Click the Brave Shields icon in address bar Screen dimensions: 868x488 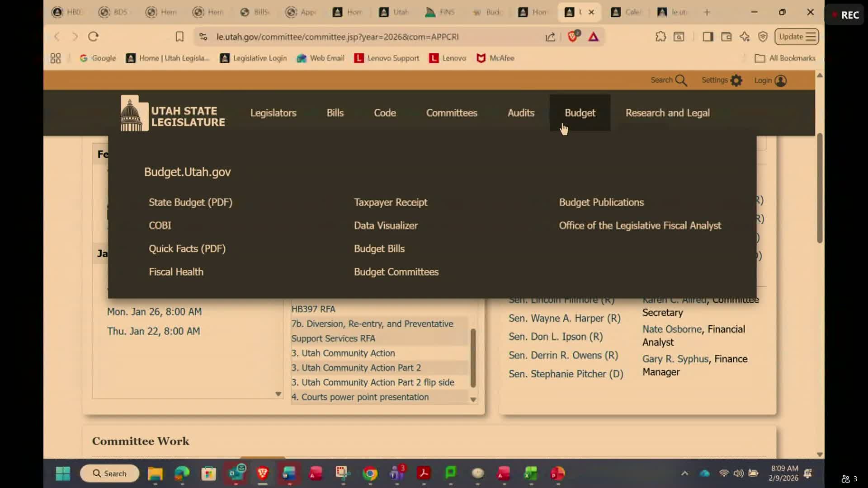573,37
